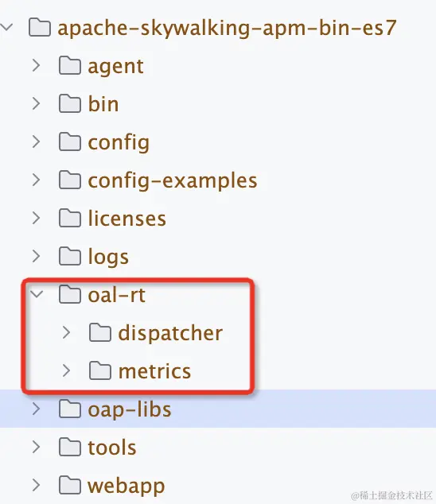Collapse the apache-skywalking-apm-bin-es7 root folder

[6, 27]
